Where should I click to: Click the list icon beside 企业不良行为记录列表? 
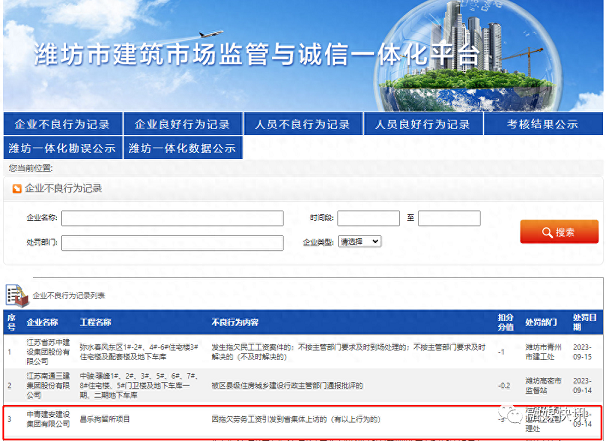click(x=17, y=295)
